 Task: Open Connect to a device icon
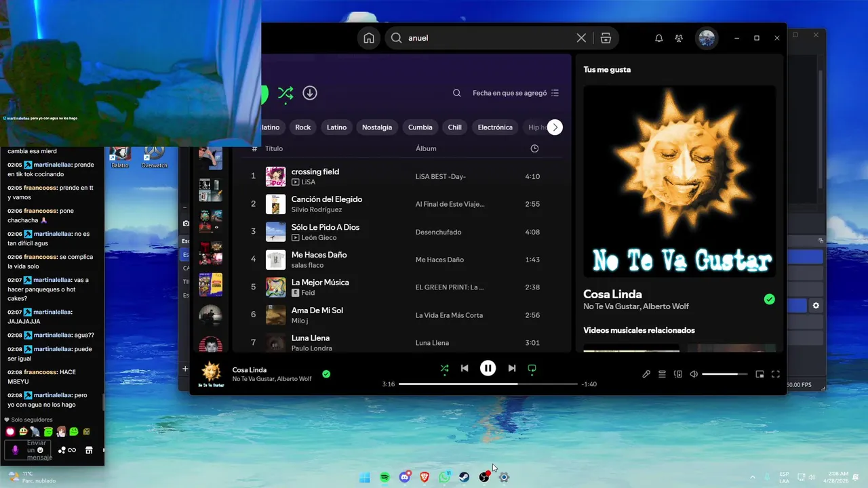(x=677, y=373)
